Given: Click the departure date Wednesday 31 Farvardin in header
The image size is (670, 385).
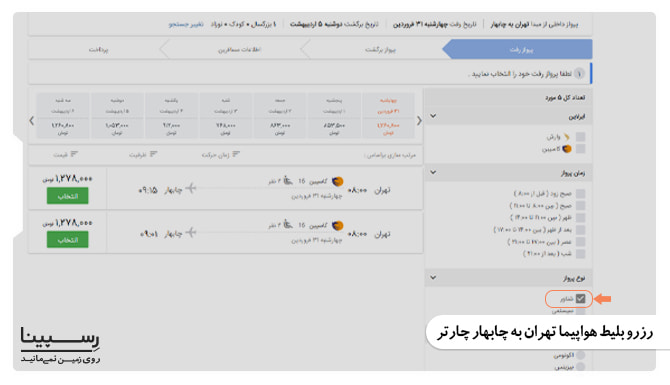Looking at the screenshot, I should [420, 24].
